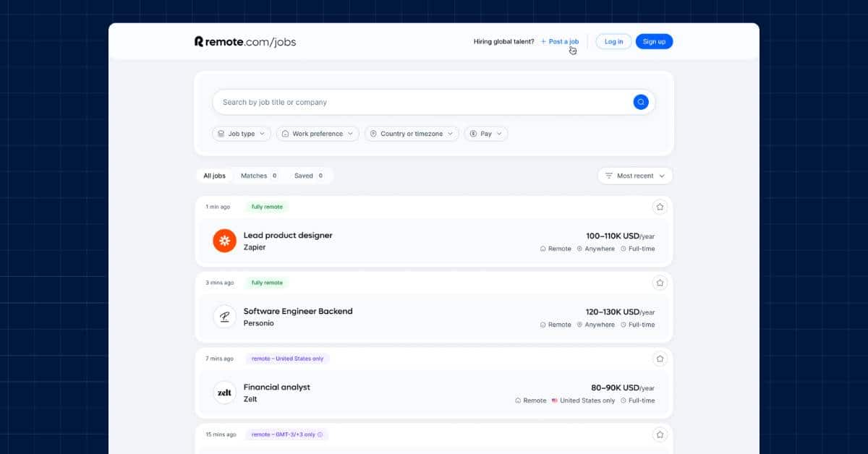Open the Software Engineer Backend job title
868x454 pixels.
pos(298,312)
